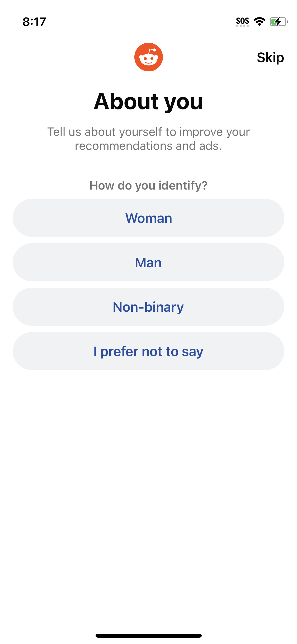Tap the lightning bolt on the battery
The width and height of the screenshot is (297, 644).
(278, 22)
